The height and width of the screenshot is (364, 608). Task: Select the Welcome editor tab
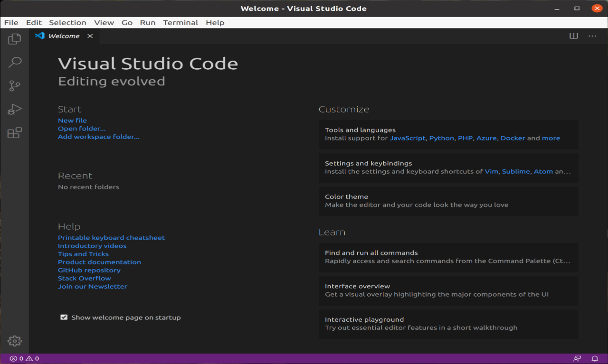pyautogui.click(x=64, y=36)
